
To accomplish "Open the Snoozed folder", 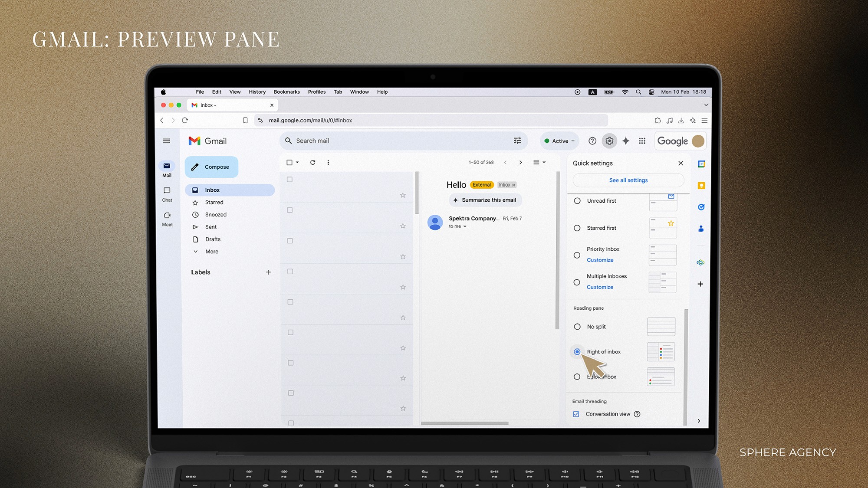I will pos(215,214).
